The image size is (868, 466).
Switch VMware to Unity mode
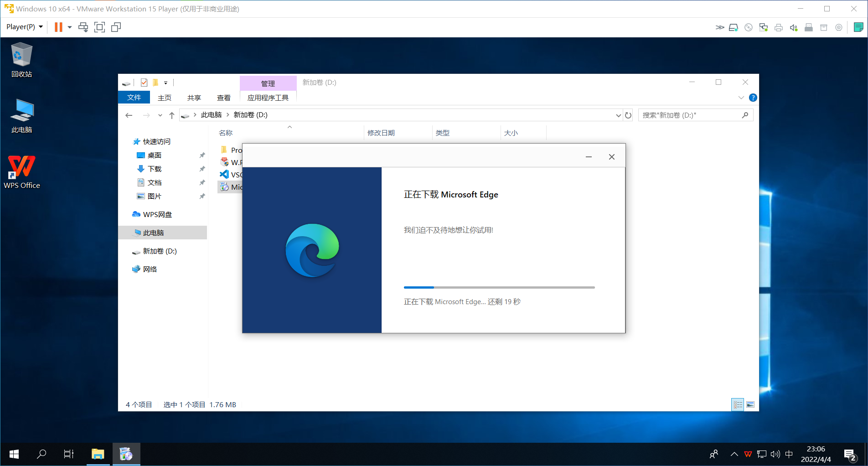tap(116, 27)
